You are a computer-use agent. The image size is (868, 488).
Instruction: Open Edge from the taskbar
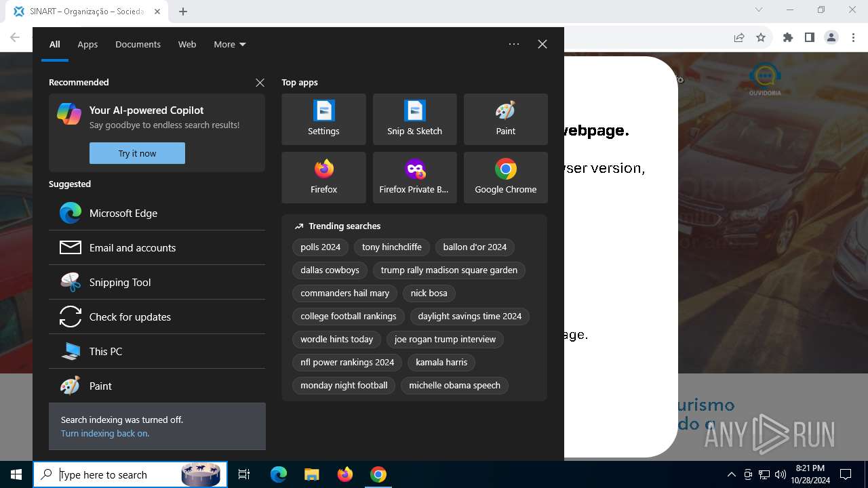pyautogui.click(x=279, y=474)
